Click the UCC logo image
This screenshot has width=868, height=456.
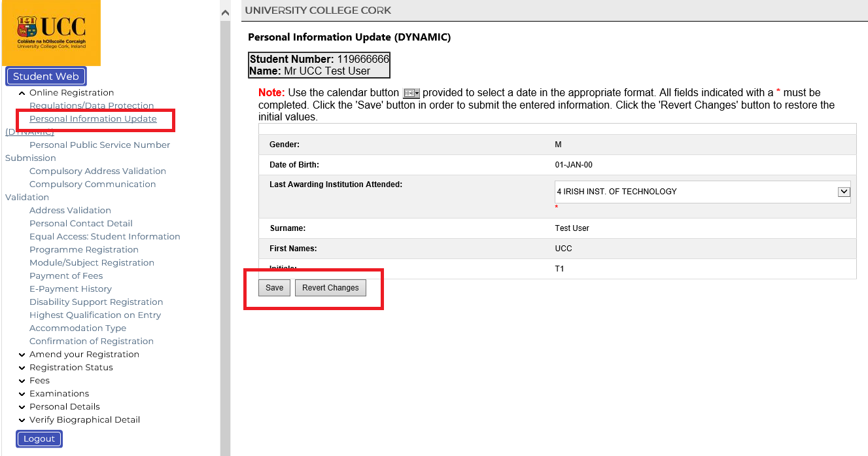51,33
